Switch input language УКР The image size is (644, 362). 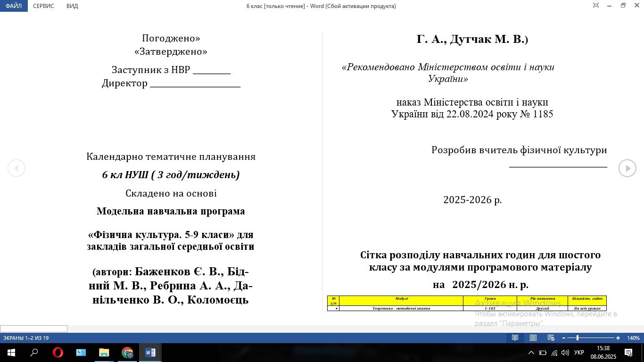pos(579,353)
